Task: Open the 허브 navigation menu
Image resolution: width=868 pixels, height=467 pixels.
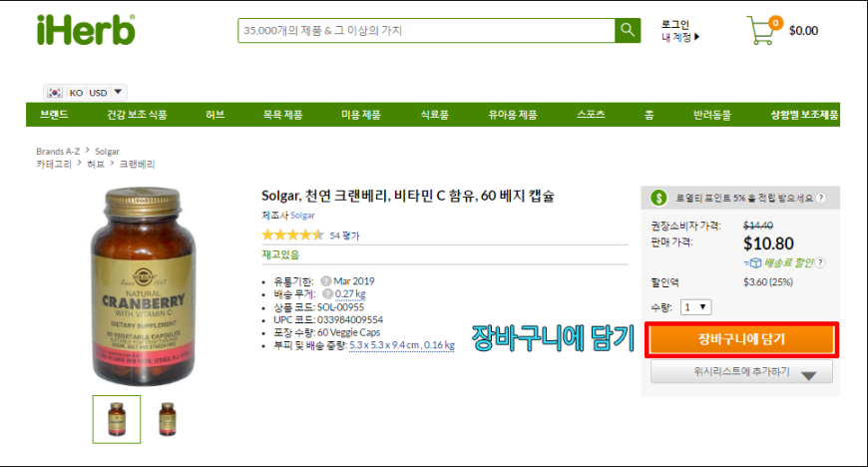Action: point(215,115)
